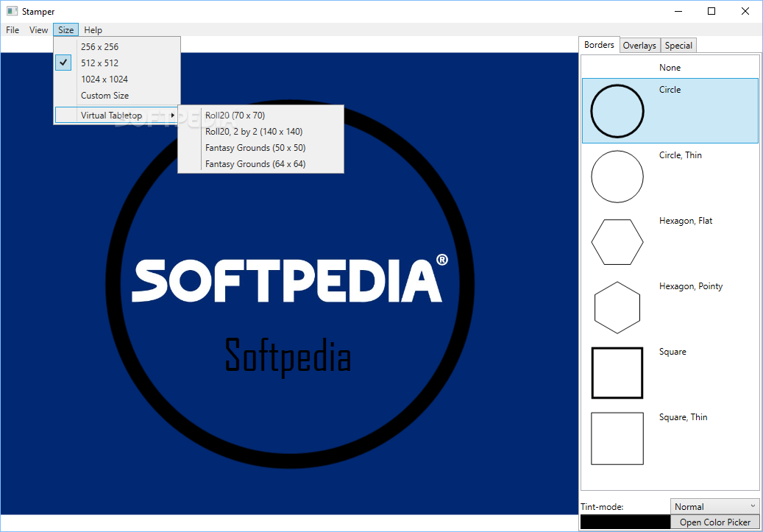Choose 1024 x 1024 canvas size
This screenshot has width=763, height=532.
(117, 79)
